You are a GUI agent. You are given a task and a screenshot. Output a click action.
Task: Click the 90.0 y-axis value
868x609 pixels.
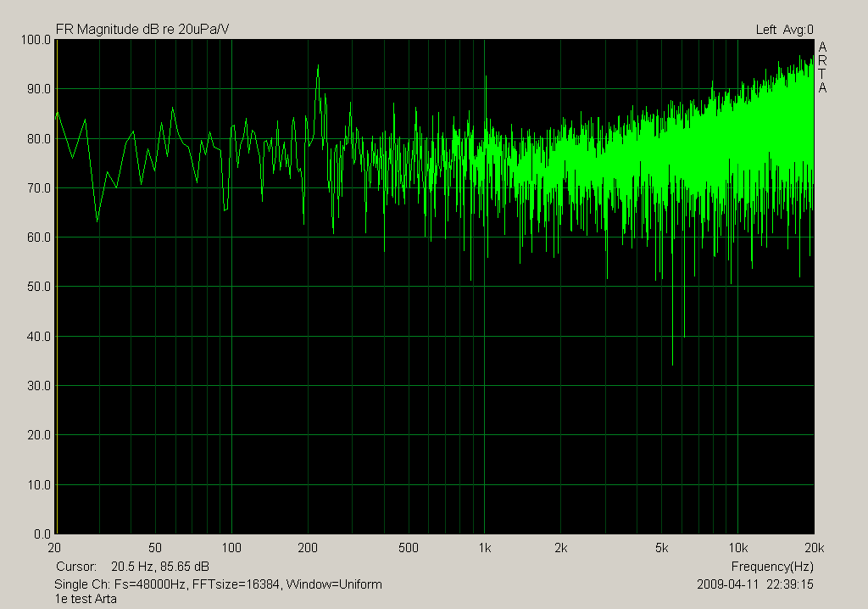pyautogui.click(x=39, y=89)
